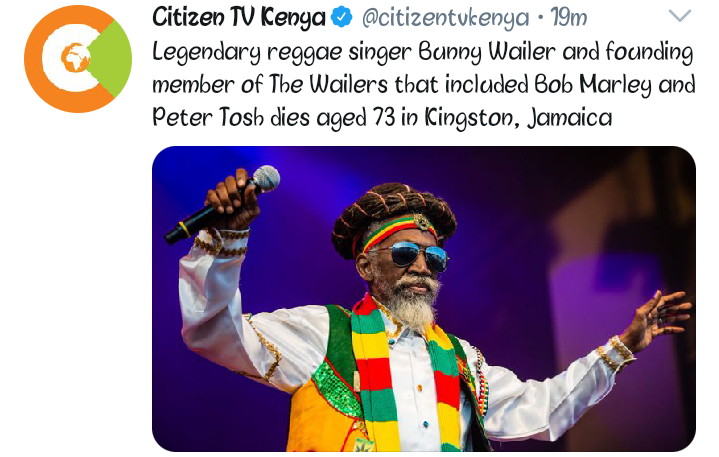Screen dimensions: 719x457
Task: Click the blue verified badge
Action: tap(342, 17)
